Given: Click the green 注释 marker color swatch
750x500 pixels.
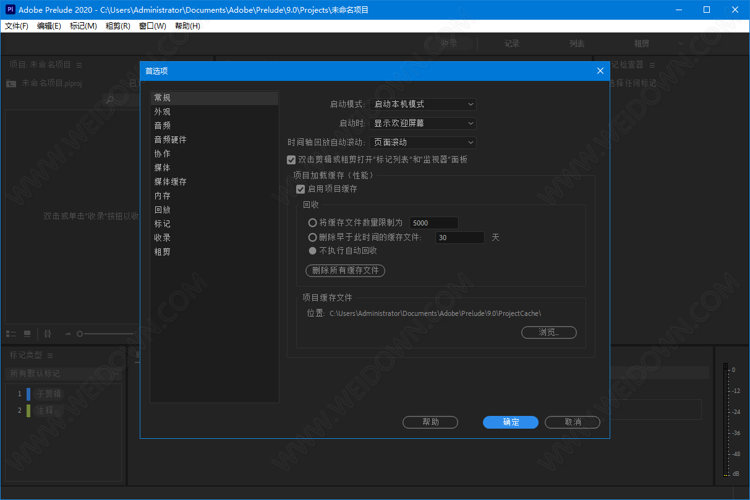Looking at the screenshot, I should [28, 411].
